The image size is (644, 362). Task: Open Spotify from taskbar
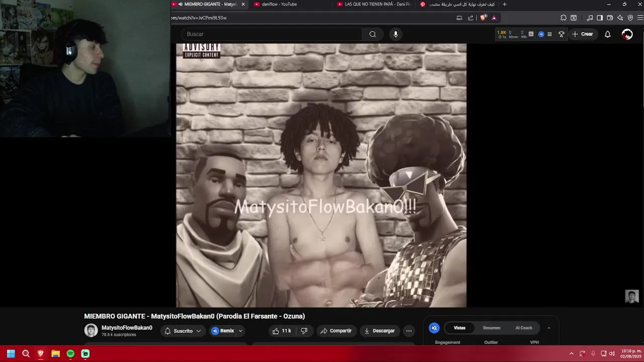[x=70, y=353]
